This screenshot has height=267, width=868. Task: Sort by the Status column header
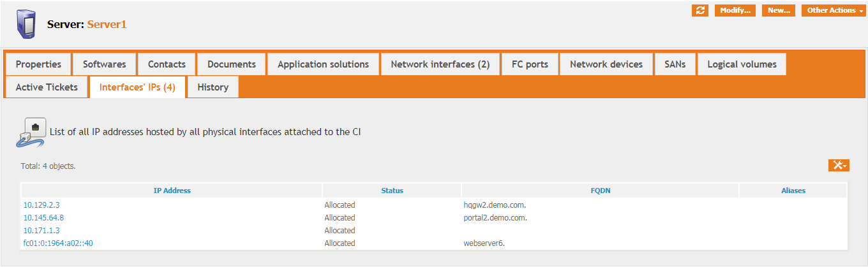392,191
